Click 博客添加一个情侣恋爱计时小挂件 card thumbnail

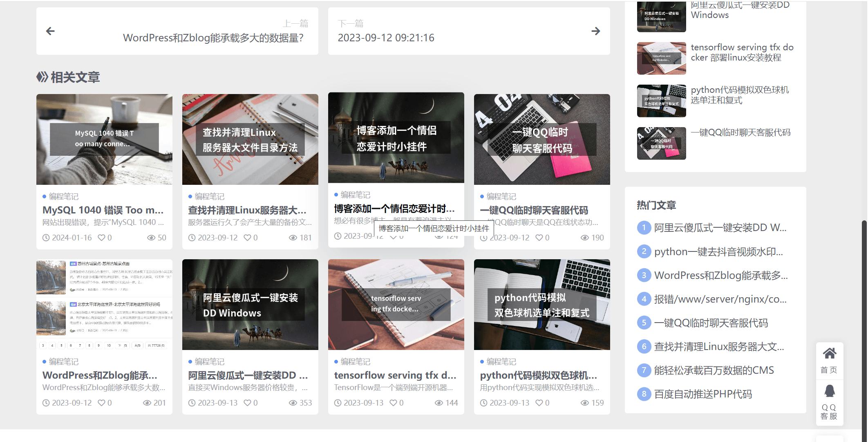click(x=396, y=138)
